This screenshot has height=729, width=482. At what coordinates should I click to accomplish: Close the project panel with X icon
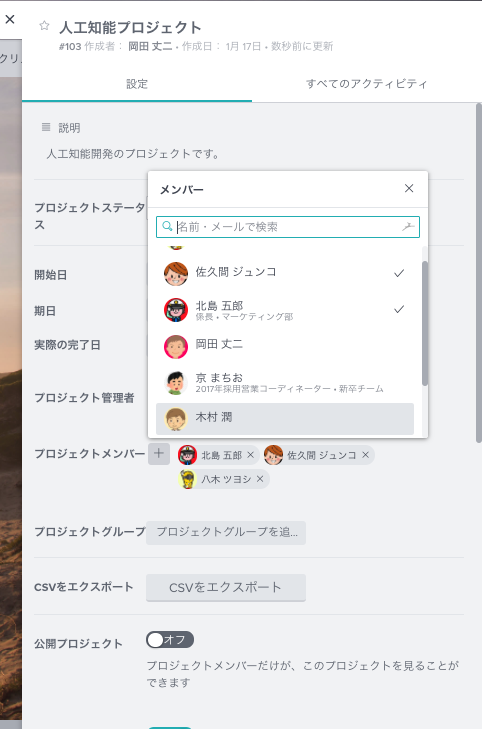click(10, 20)
